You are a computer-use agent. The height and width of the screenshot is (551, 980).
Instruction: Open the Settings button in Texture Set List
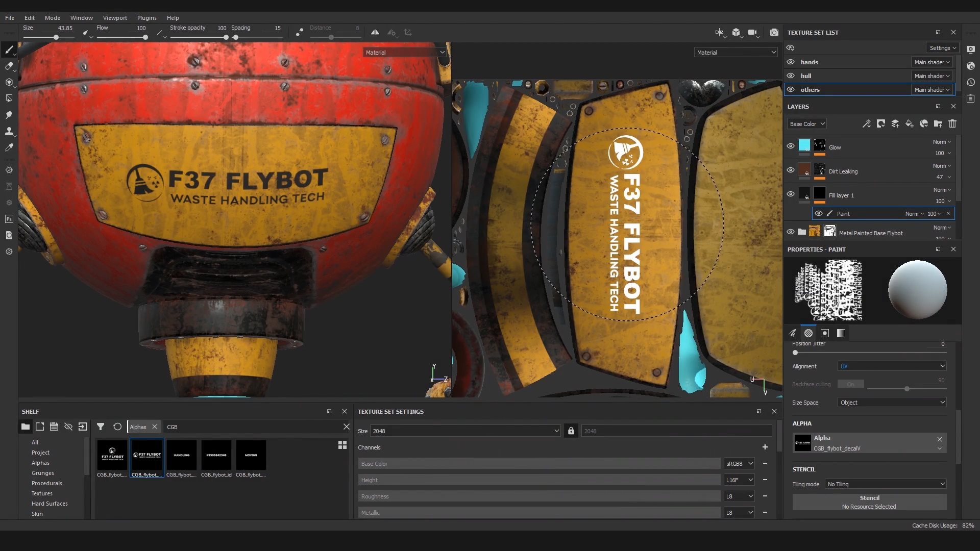click(x=943, y=48)
